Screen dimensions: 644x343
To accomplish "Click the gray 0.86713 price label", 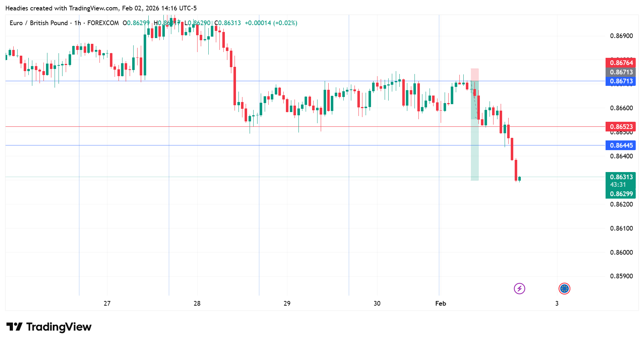I will coord(620,72).
